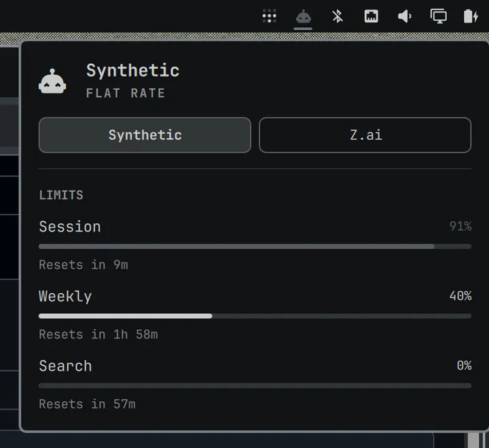489x448 pixels.
Task: Click the robot logo beside Synthetic heading
Action: tap(52, 81)
